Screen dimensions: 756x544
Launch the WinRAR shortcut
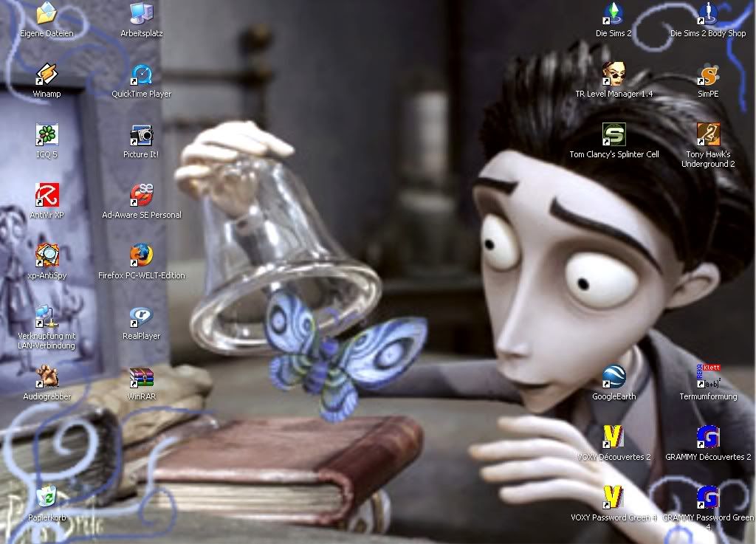coord(142,376)
